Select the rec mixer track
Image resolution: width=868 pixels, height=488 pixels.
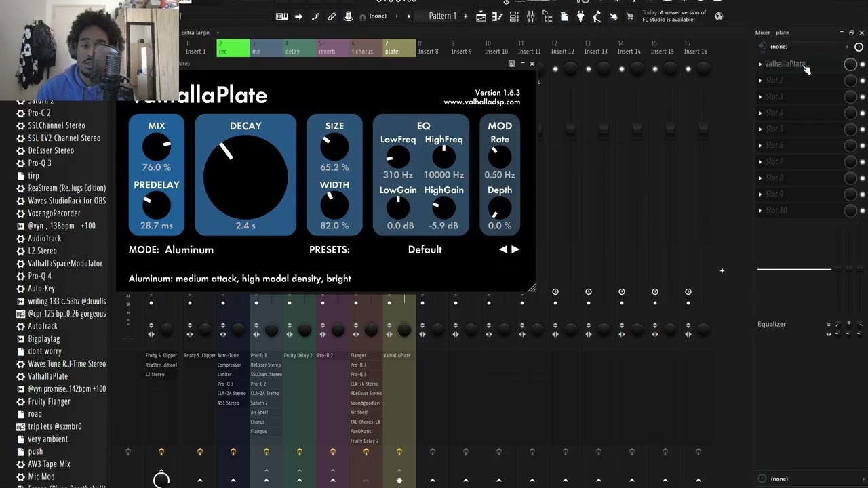click(233, 47)
